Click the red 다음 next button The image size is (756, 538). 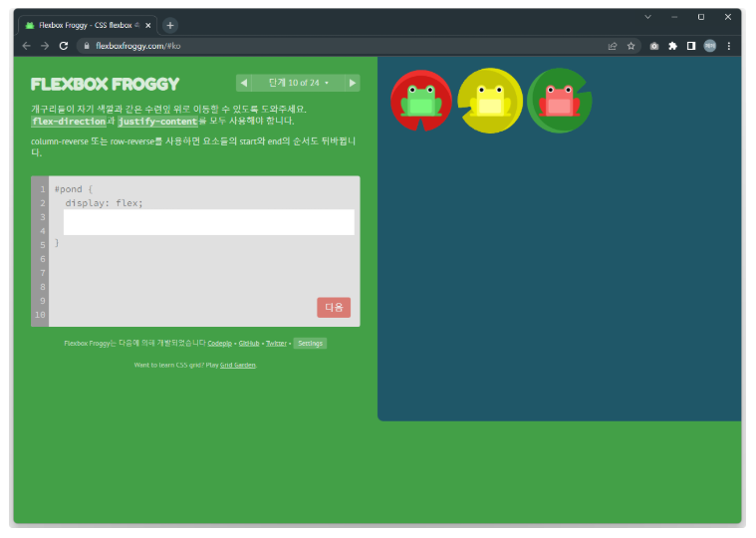[x=334, y=307]
